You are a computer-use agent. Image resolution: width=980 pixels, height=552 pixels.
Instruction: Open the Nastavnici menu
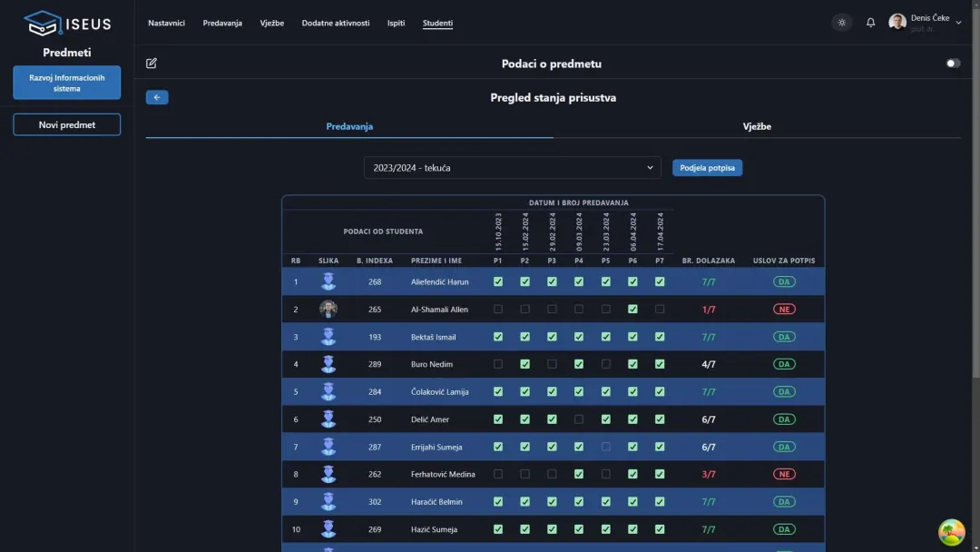(166, 23)
